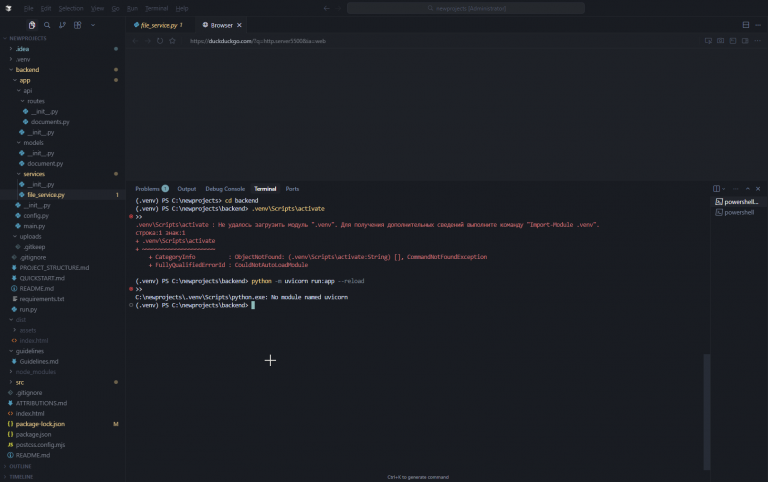Expand the sidebar views chevron dropdown

[93, 25]
